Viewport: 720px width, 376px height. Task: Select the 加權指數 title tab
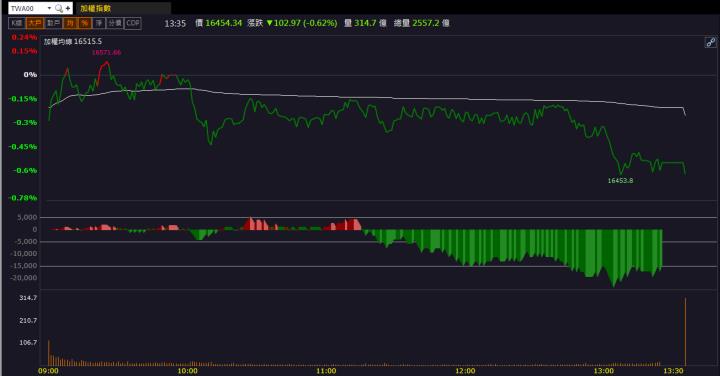point(96,8)
